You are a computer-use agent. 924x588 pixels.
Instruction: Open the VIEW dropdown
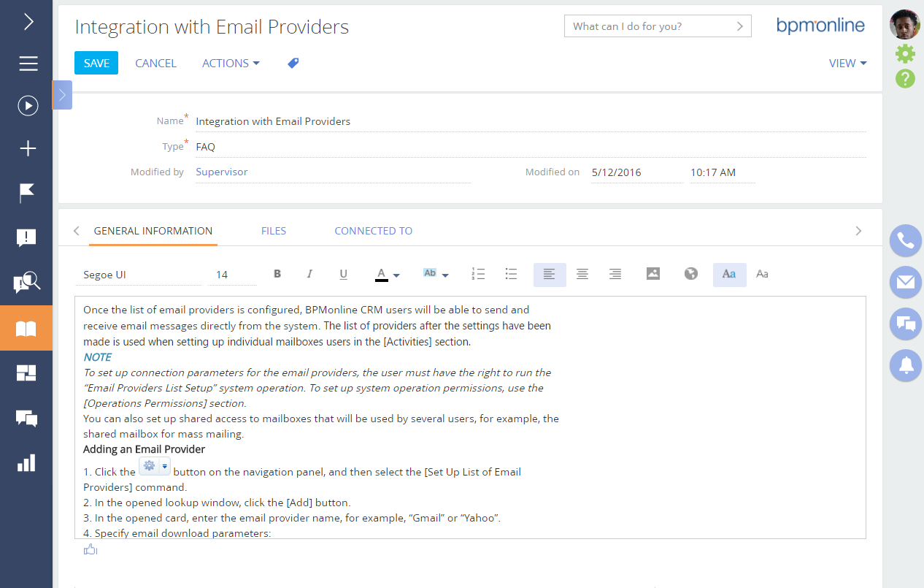point(847,64)
